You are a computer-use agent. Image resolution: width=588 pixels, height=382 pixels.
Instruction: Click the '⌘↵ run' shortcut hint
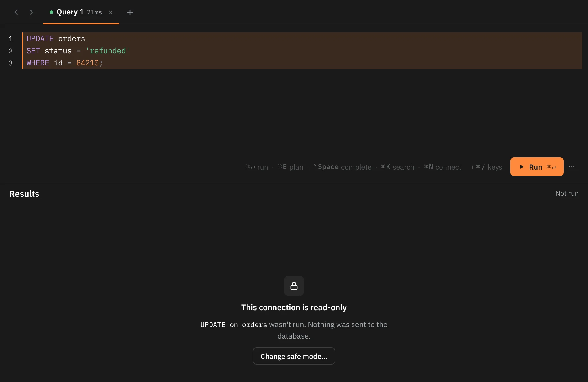click(x=257, y=167)
